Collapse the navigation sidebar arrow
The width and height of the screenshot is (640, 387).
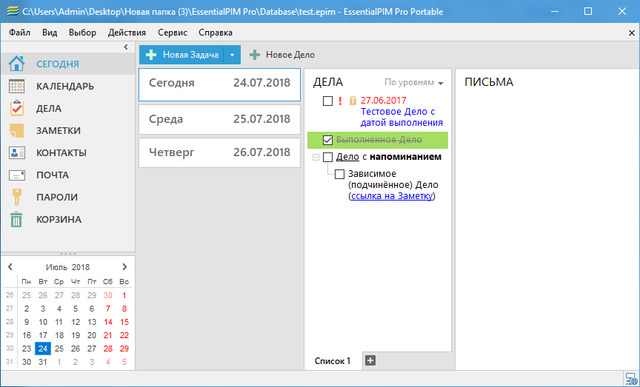(x=126, y=47)
